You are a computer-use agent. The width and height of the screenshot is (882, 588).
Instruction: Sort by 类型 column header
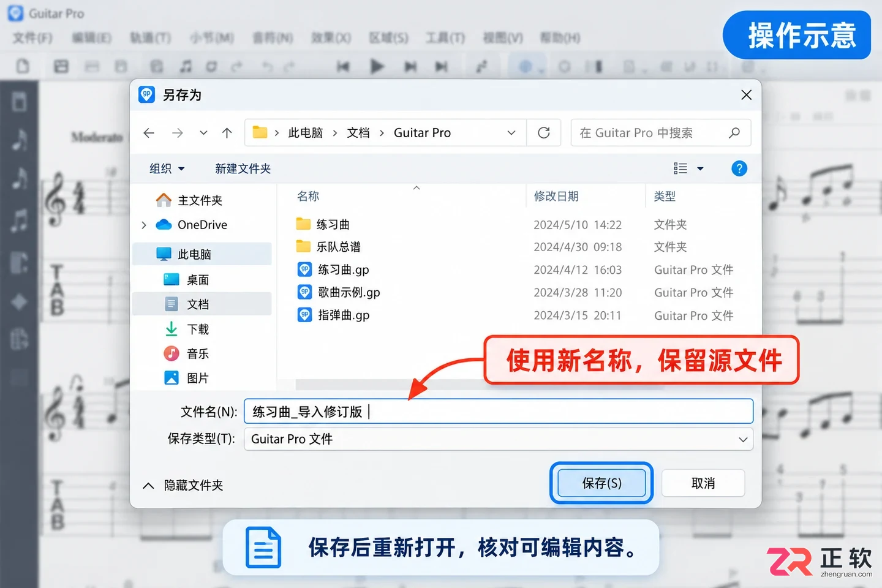[x=665, y=196]
